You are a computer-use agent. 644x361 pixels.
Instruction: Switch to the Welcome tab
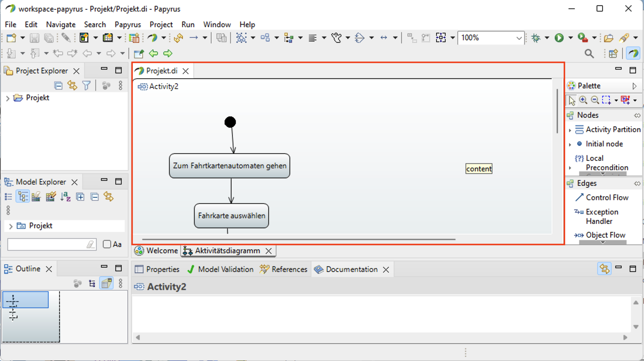(x=162, y=250)
